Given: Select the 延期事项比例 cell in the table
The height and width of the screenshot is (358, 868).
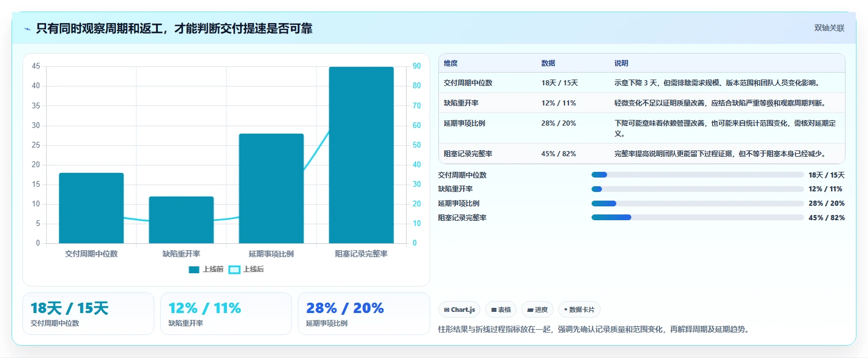Looking at the screenshot, I should click(x=464, y=123).
